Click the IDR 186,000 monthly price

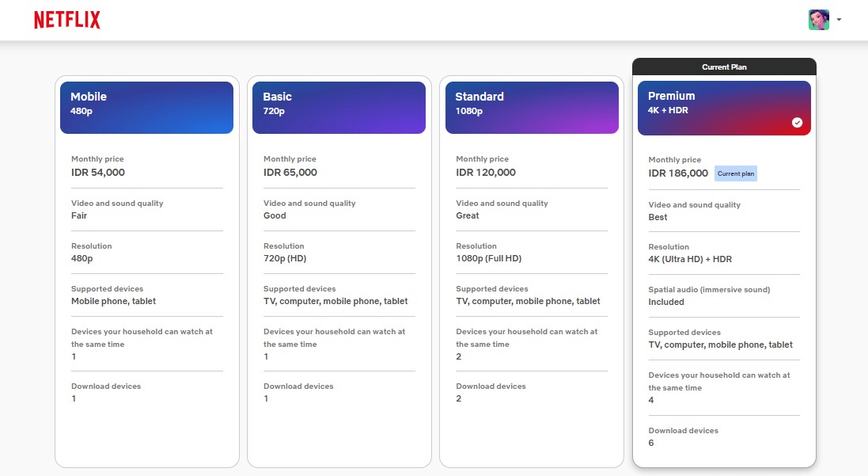click(678, 173)
